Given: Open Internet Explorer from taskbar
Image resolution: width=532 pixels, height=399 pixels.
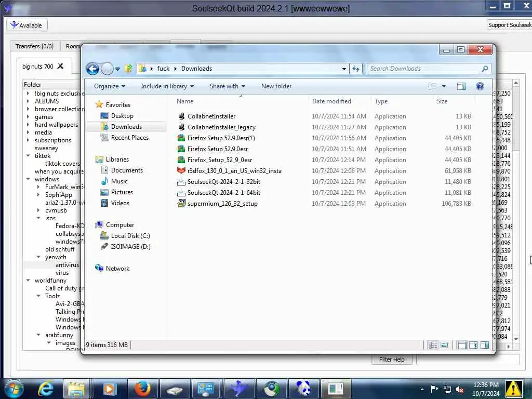Looking at the screenshot, I should coord(46,389).
